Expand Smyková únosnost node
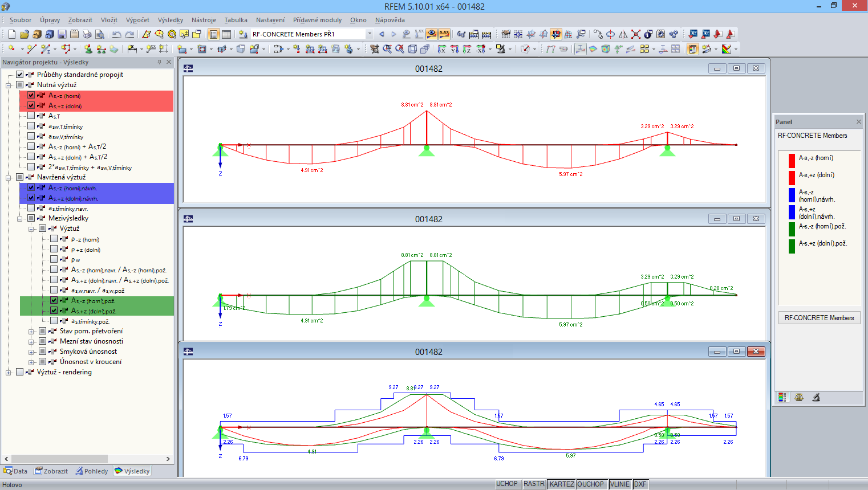 click(31, 352)
